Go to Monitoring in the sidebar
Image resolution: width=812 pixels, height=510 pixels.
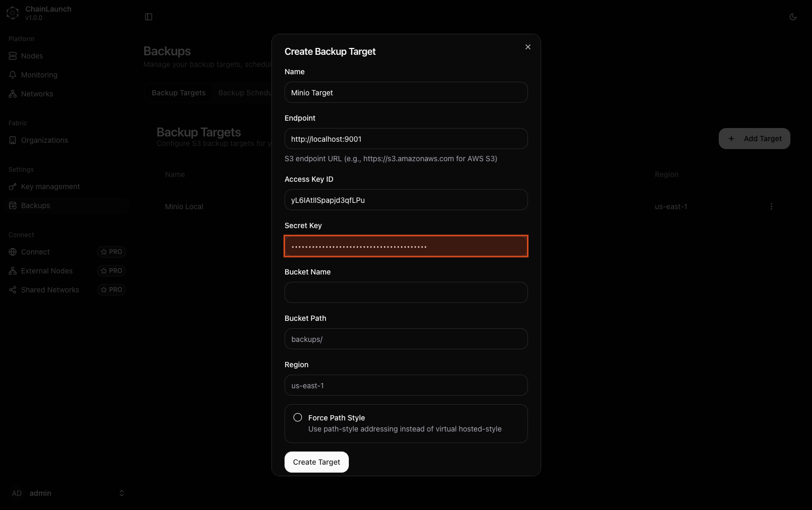(39, 75)
